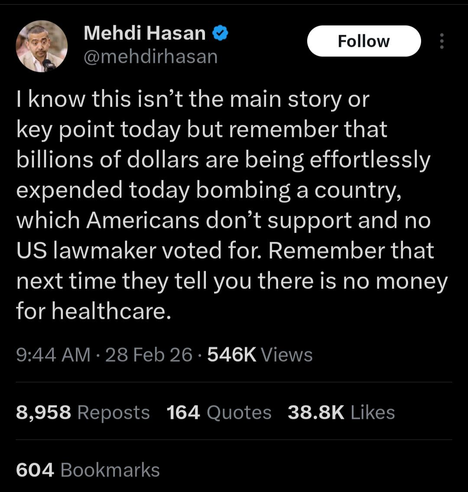View the 546K Views analytics
Viewport: 468px width, 492px height.
[260, 354]
